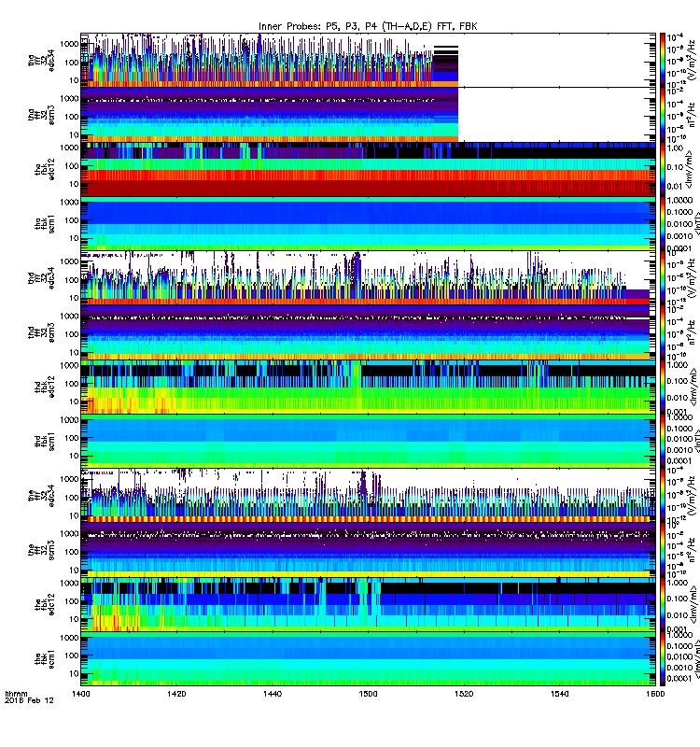Screen dimensions: 700x747
Task: Click inside the the fbk edc12 spectrogram
Action: pos(368,604)
